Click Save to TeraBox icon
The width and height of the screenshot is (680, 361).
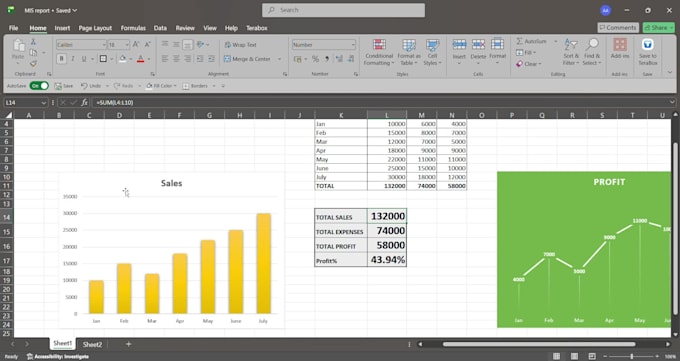[x=647, y=52]
